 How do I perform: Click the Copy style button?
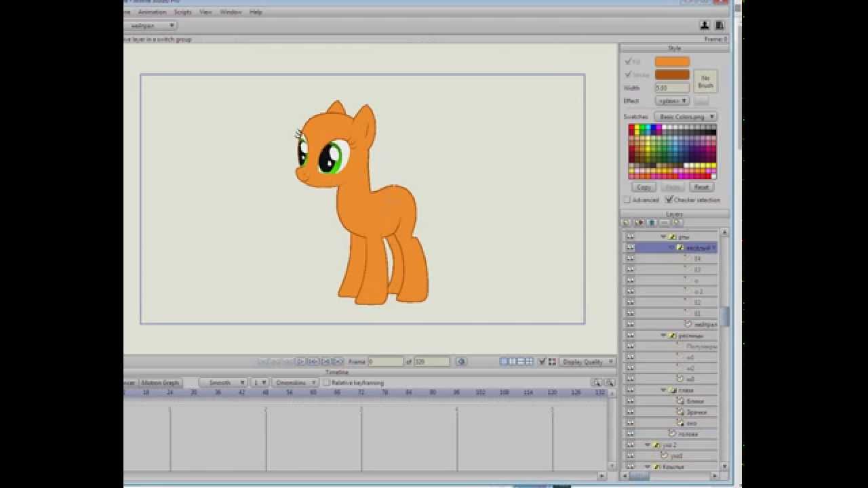pos(644,187)
